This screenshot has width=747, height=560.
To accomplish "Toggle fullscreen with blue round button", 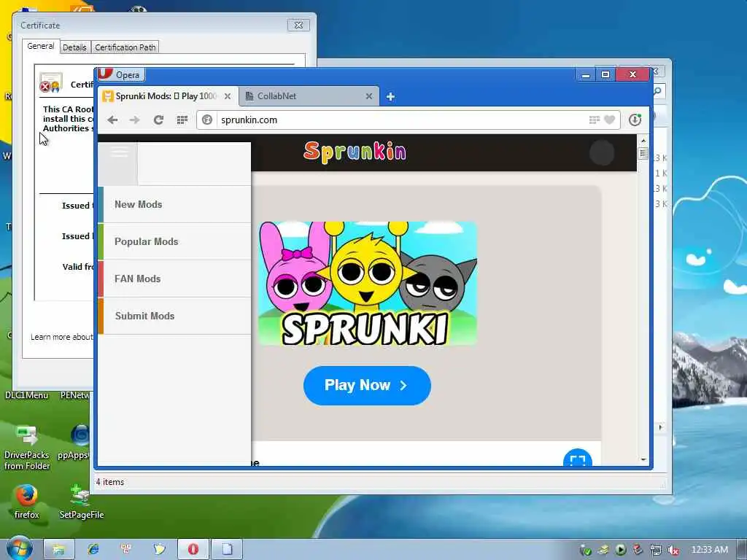I will [578, 459].
